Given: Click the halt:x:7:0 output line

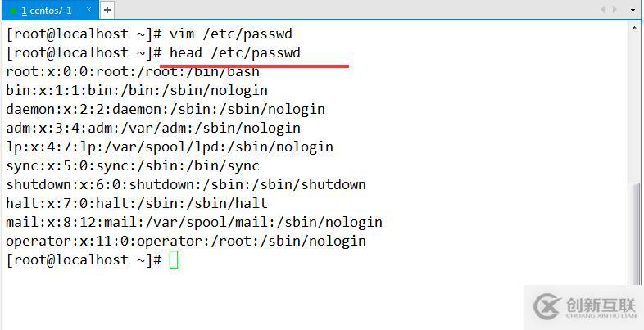Looking at the screenshot, I should [x=136, y=203].
